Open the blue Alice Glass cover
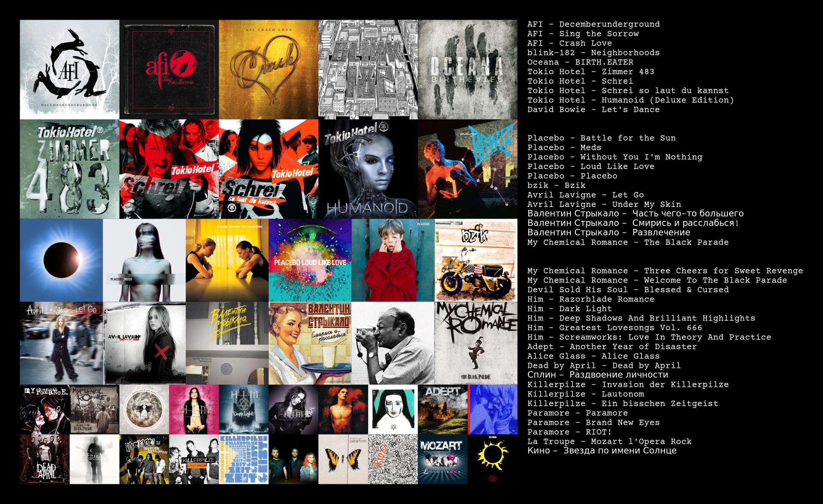This screenshot has width=823, height=504. point(492,409)
